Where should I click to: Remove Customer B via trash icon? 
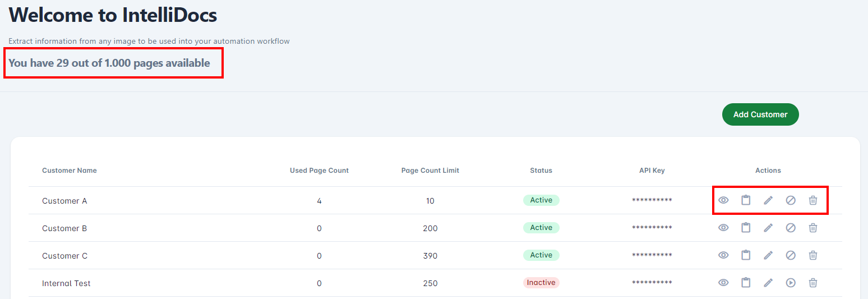(813, 228)
